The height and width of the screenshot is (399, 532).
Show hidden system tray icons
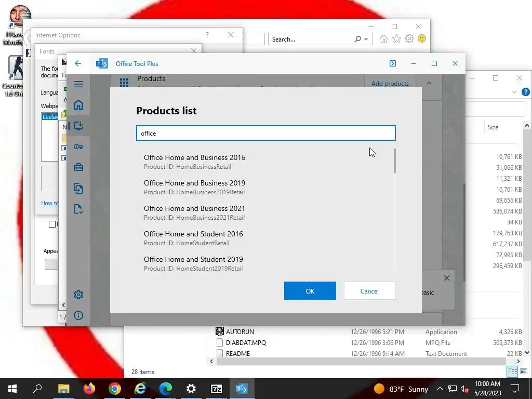[x=440, y=389]
